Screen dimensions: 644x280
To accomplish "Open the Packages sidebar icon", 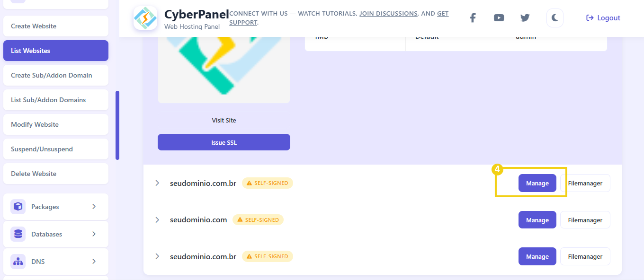I will tap(18, 207).
